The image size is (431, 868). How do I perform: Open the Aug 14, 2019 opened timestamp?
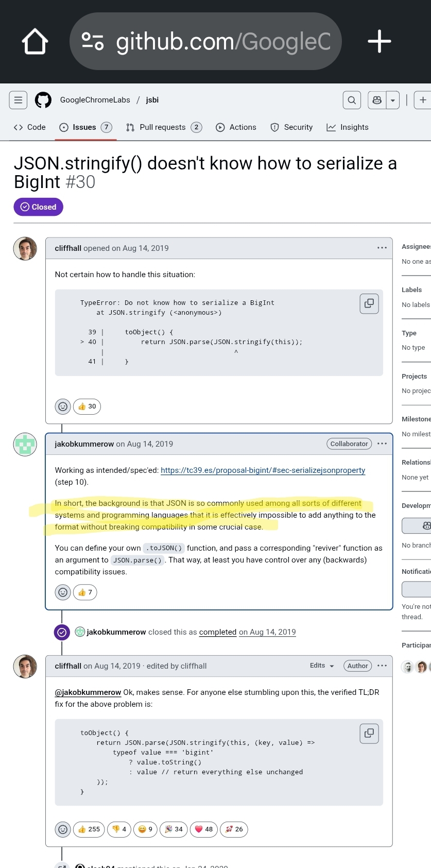click(146, 248)
